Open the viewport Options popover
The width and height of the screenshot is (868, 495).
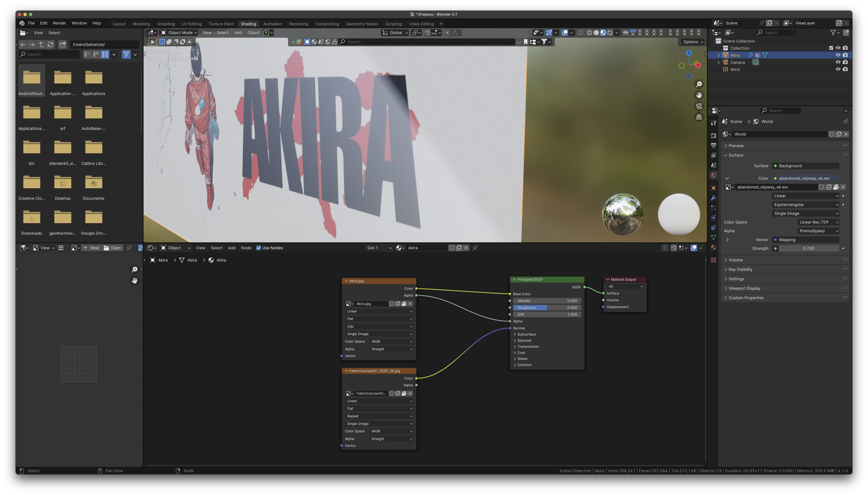pos(693,42)
